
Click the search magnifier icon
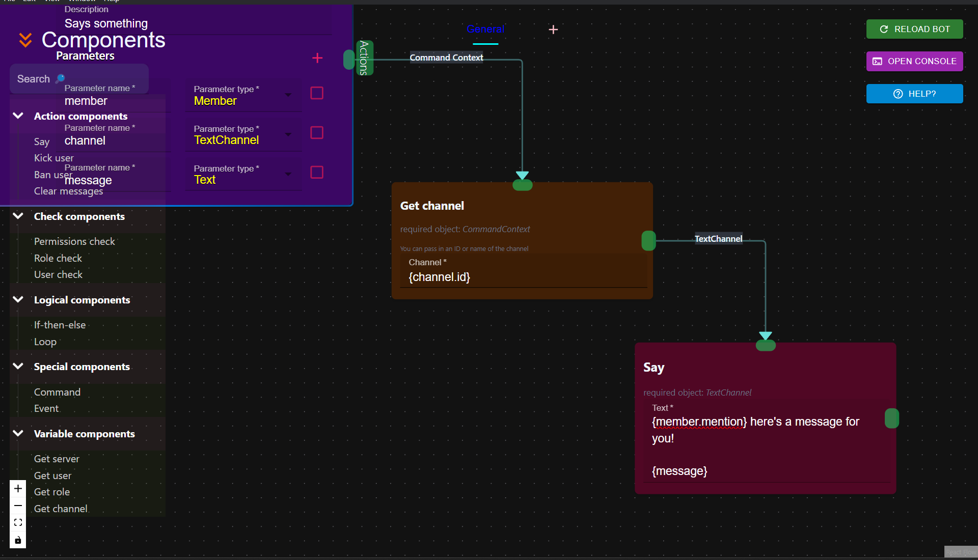point(60,78)
